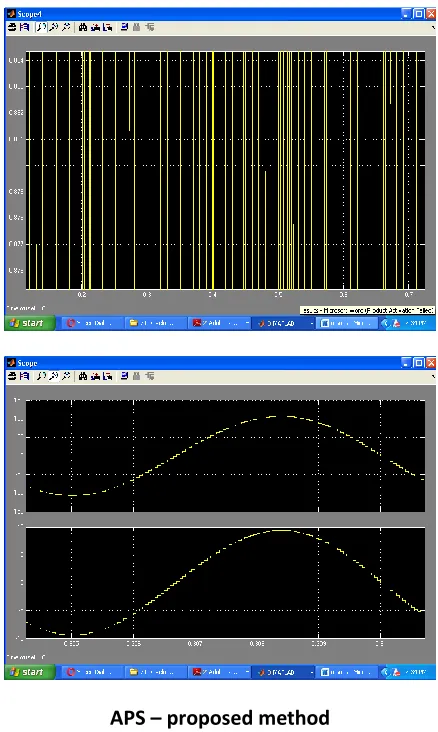
Task: Click Time offset text in Scope1 window
Action: 26,308
